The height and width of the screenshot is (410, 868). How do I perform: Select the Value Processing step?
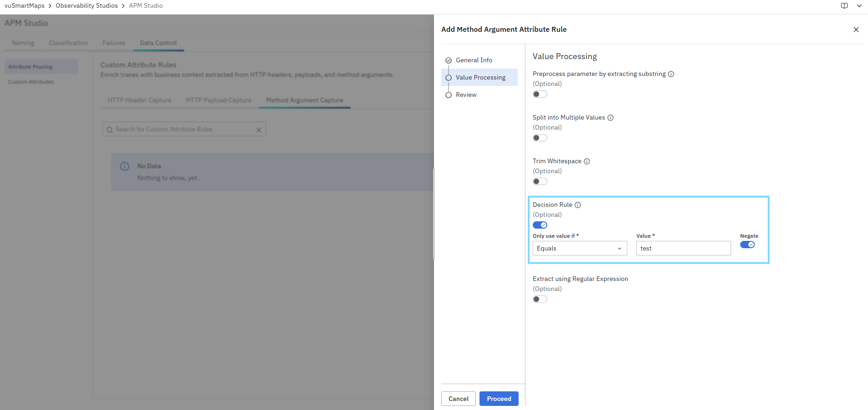point(479,77)
